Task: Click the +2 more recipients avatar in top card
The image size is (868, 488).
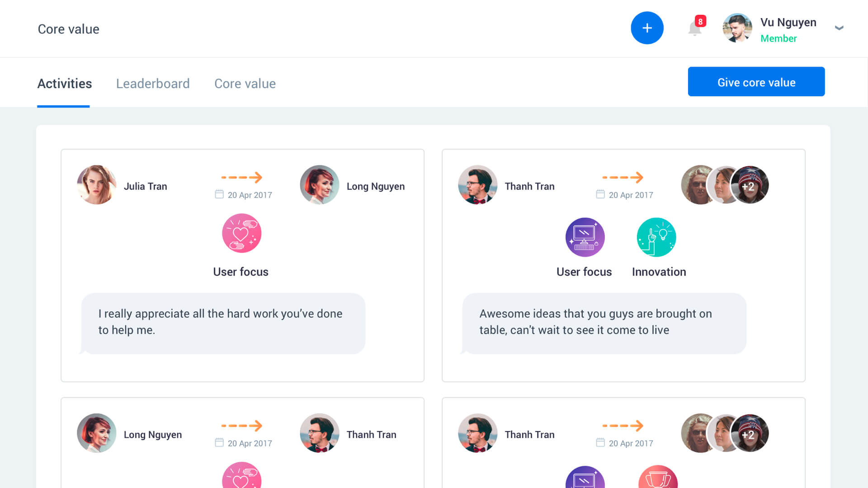Action: [x=750, y=185]
